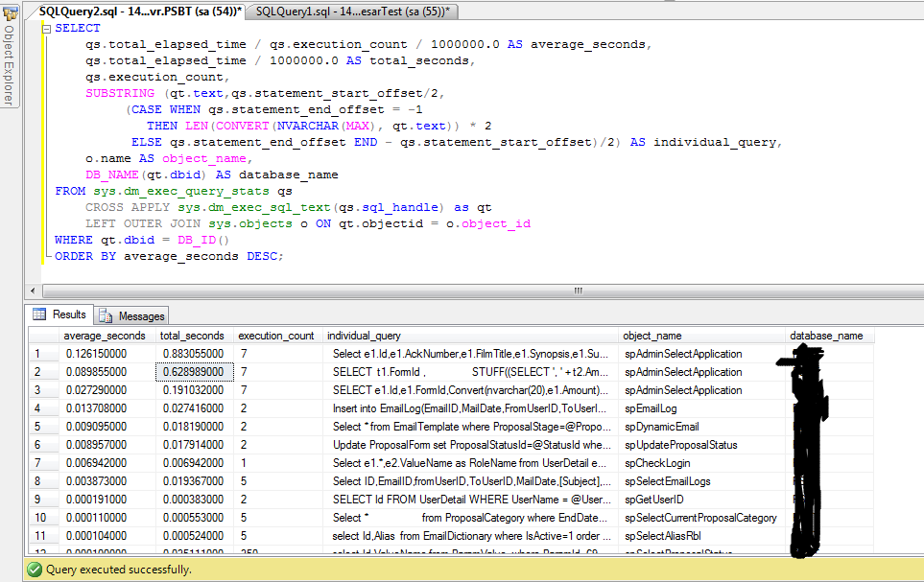Viewport: 924px width, 582px height.
Task: Select the spCheckLogin object_name cell
Action: [658, 463]
